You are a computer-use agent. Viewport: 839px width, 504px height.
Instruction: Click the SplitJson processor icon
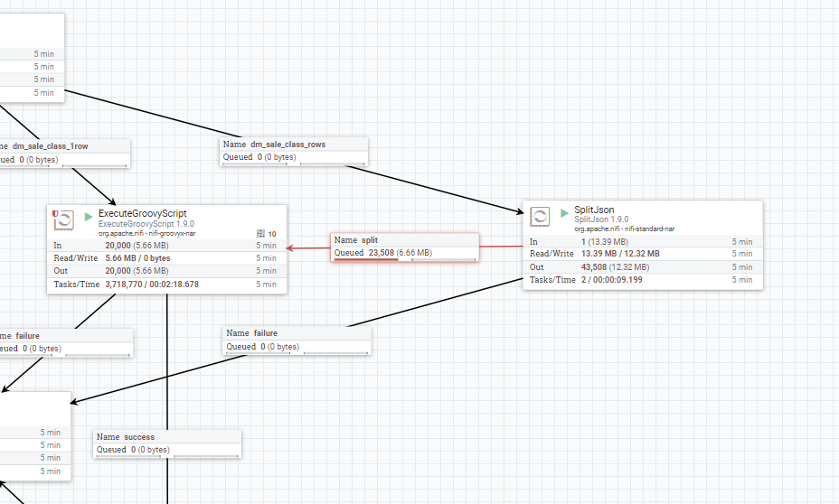540,217
